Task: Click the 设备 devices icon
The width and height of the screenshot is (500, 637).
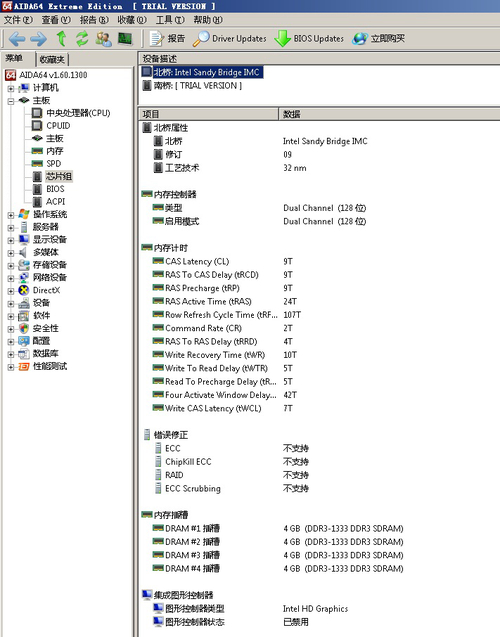Action: click(x=24, y=303)
